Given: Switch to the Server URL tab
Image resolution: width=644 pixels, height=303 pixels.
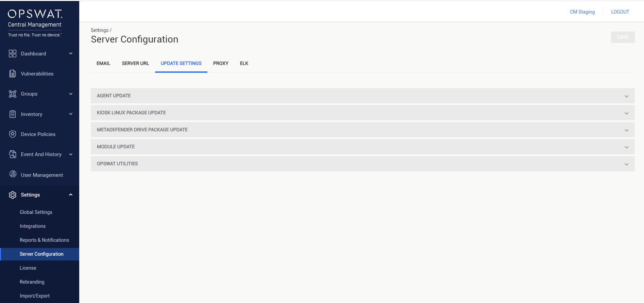Looking at the screenshot, I should click(135, 63).
